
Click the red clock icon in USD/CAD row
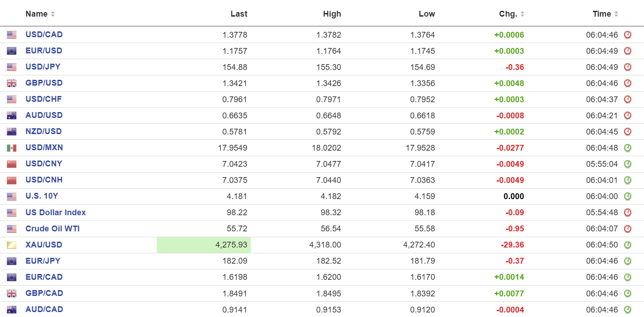[x=627, y=35]
